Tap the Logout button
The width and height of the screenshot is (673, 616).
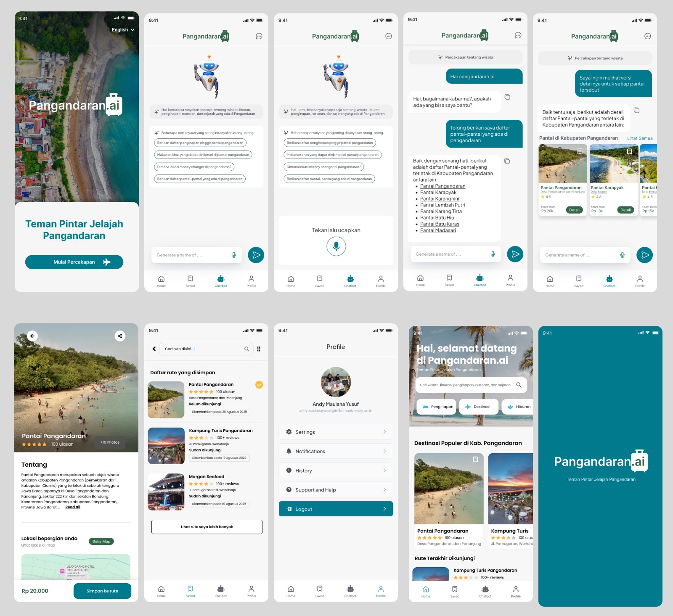[x=336, y=509]
